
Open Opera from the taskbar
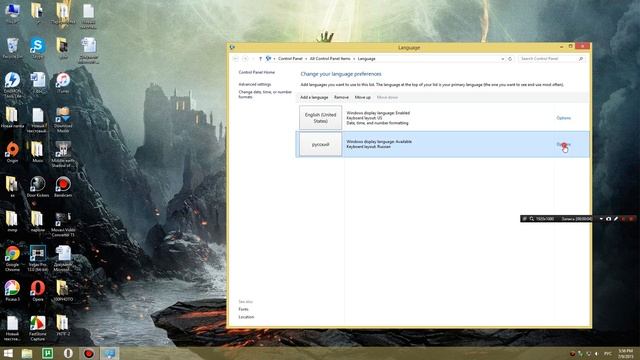point(68,353)
